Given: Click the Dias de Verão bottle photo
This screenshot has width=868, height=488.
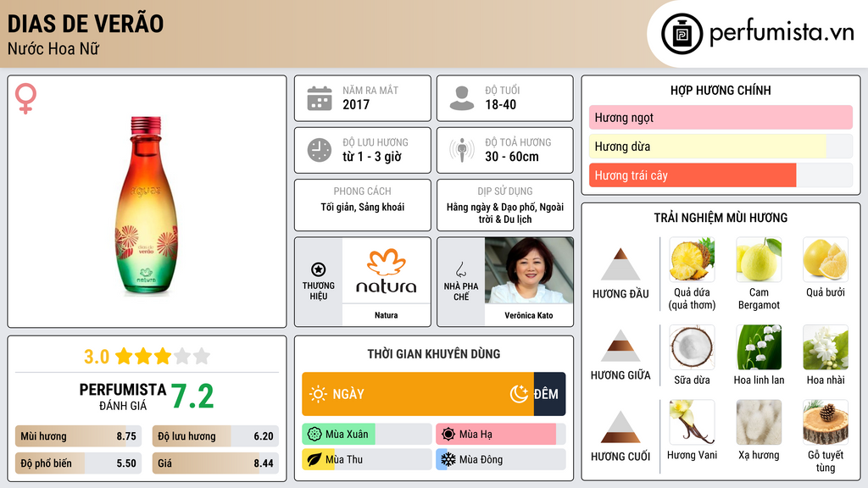Looking at the screenshot, I should tap(146, 205).
